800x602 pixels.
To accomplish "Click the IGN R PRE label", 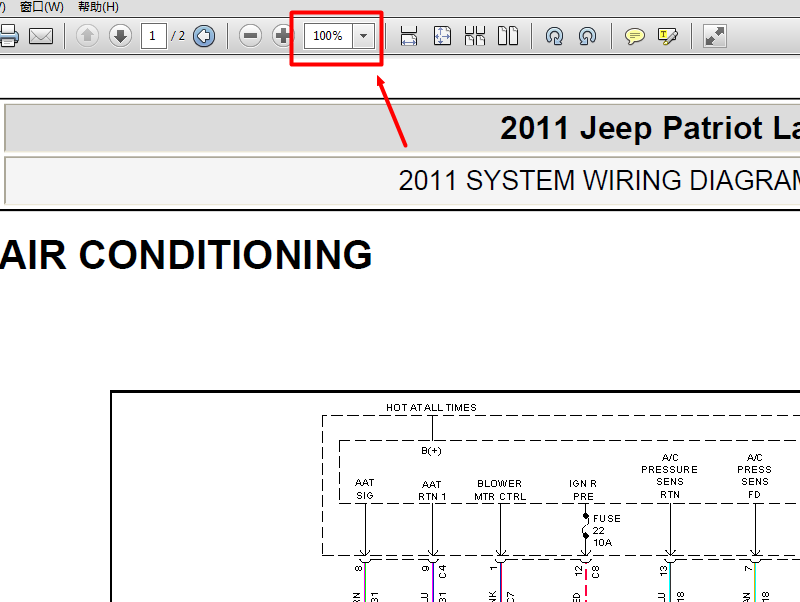I will [583, 490].
